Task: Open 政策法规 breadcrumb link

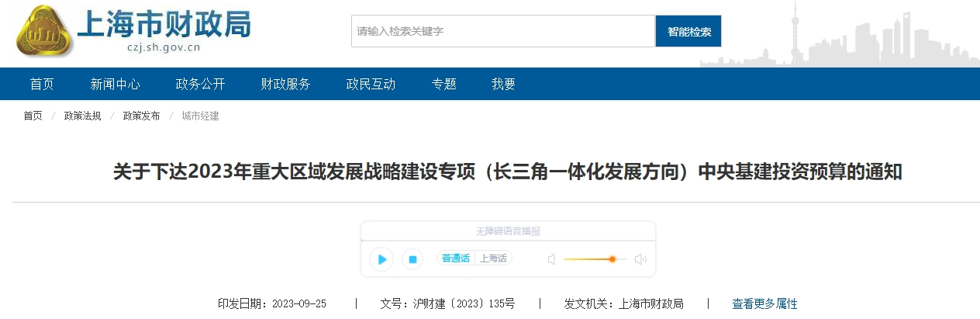Action: pos(82,116)
